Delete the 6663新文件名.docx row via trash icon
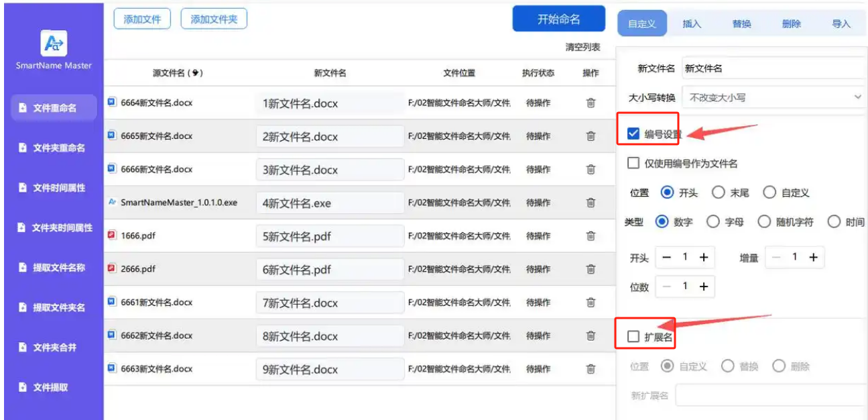This screenshot has height=420, width=868. 591,369
